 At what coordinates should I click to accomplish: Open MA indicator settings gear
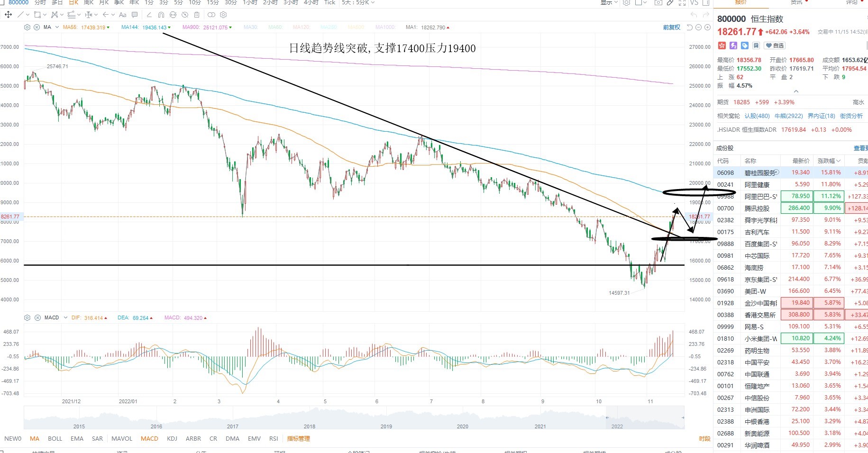pyautogui.click(x=27, y=27)
